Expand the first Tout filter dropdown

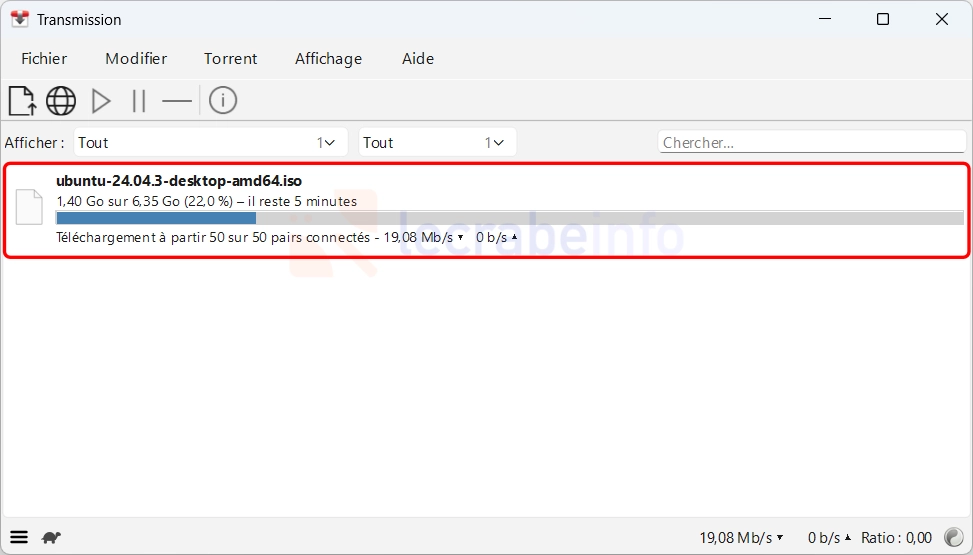(x=211, y=142)
